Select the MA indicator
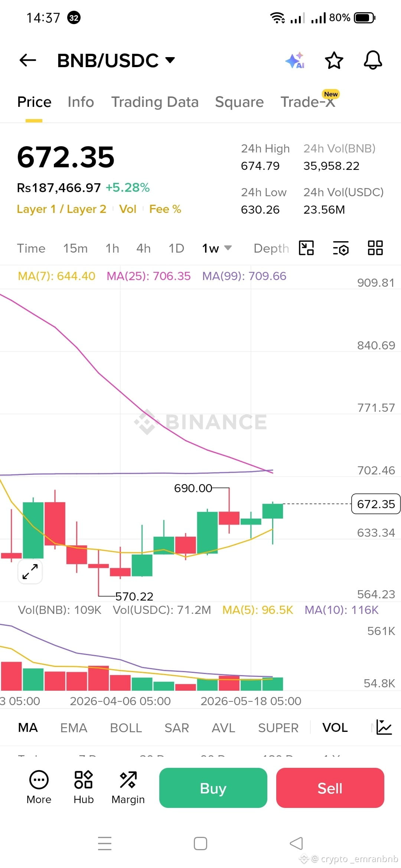 pyautogui.click(x=28, y=728)
